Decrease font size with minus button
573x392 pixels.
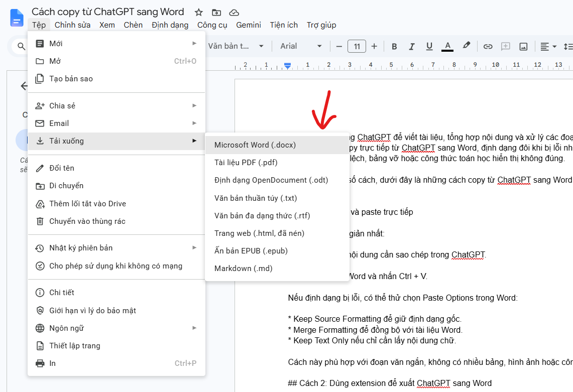pyautogui.click(x=339, y=46)
